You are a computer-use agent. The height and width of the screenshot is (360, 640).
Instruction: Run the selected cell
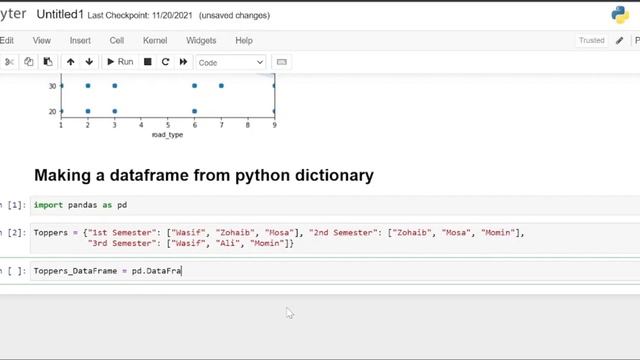coord(120,62)
